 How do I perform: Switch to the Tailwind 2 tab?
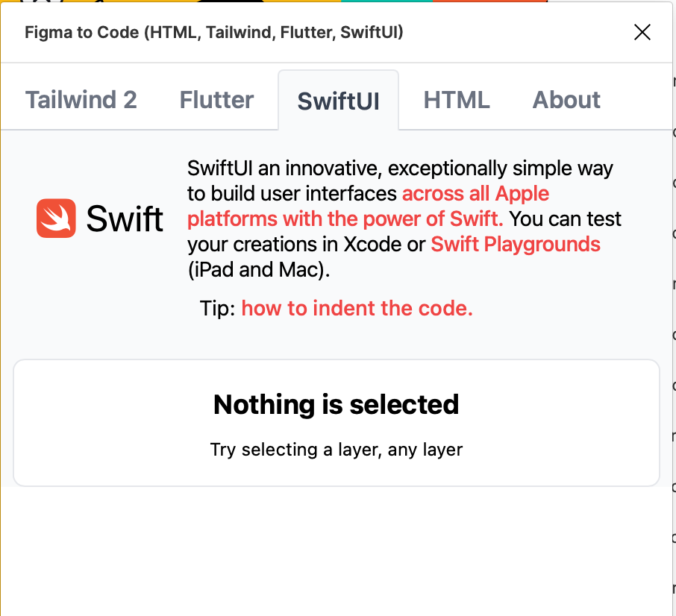(81, 100)
